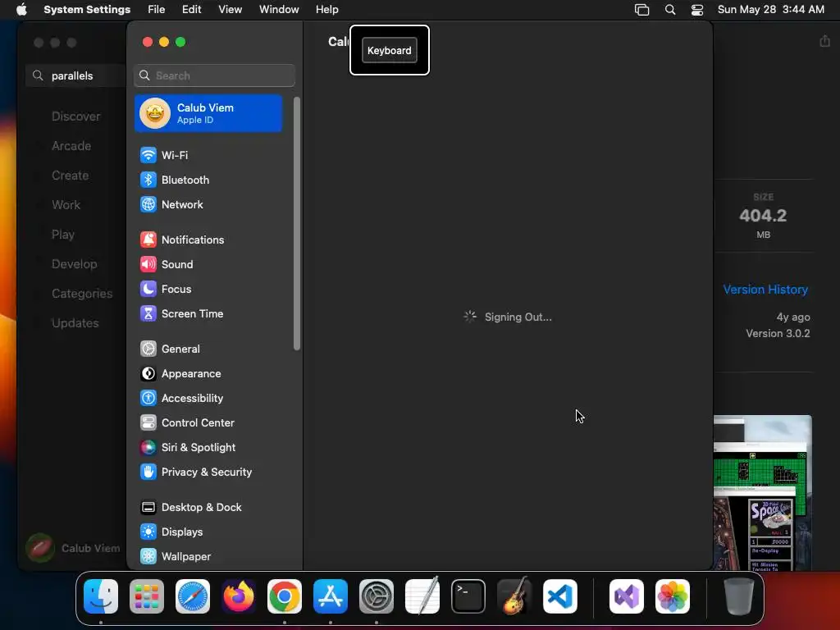The height and width of the screenshot is (630, 840).
Task: Open App Store screenshot thumbnail
Action: 763,492
